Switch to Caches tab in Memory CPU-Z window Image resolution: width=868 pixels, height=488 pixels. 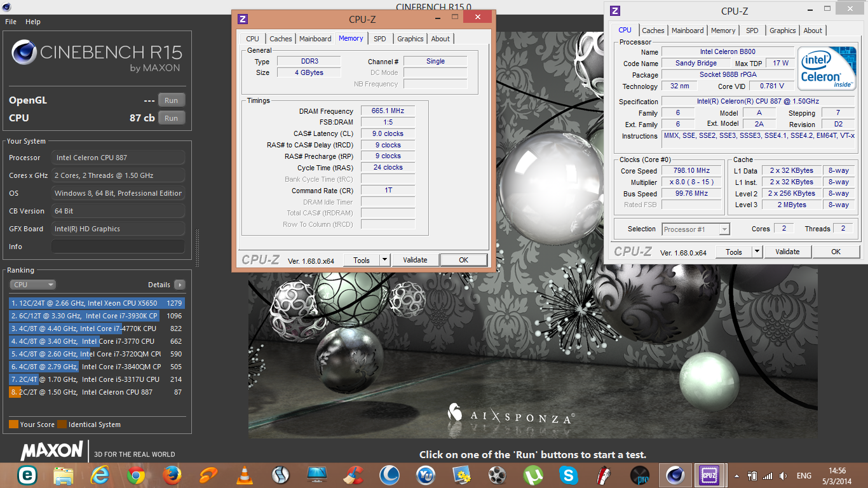(281, 39)
